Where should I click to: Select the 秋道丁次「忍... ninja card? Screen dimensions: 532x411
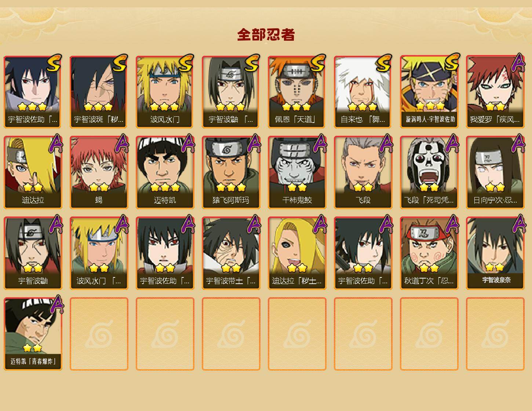(429, 253)
